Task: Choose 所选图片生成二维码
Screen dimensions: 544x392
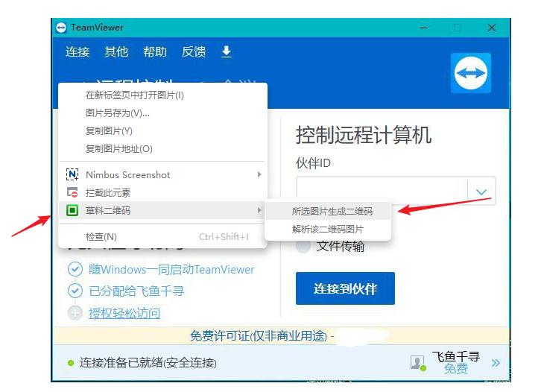Action: [328, 211]
